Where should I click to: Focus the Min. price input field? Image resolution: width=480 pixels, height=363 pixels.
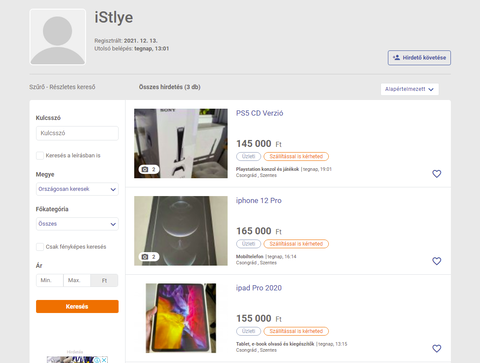pyautogui.click(x=50, y=280)
